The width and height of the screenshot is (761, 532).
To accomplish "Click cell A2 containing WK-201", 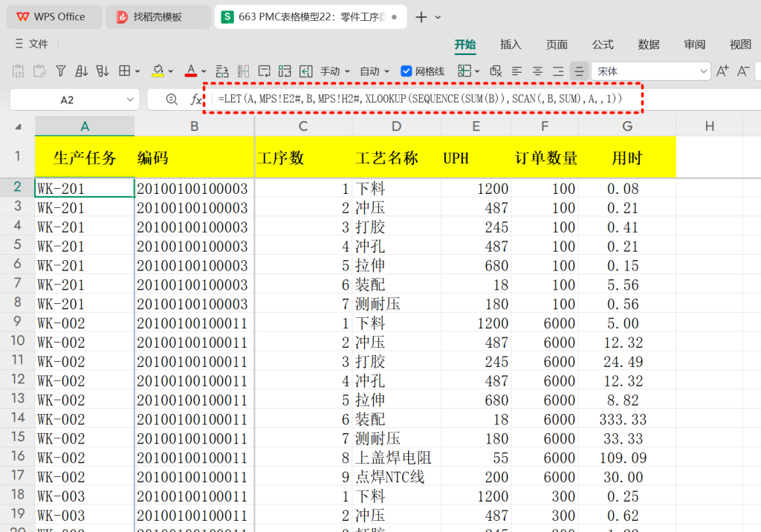I will (x=85, y=188).
